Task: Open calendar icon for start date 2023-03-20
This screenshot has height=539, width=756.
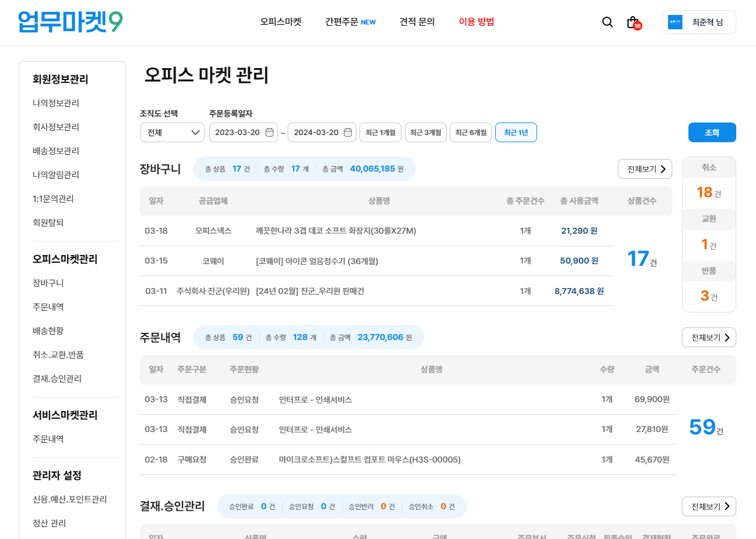Action: pyautogui.click(x=269, y=133)
